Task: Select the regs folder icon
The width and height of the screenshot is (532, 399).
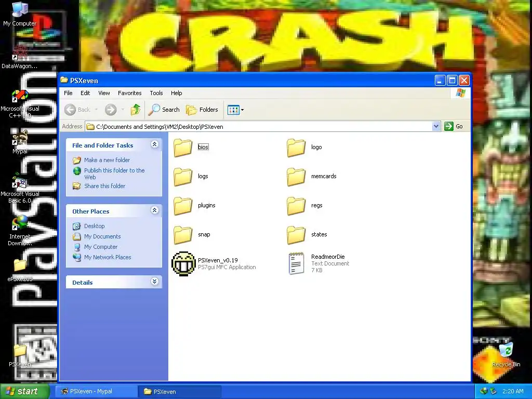Action: tap(296, 206)
